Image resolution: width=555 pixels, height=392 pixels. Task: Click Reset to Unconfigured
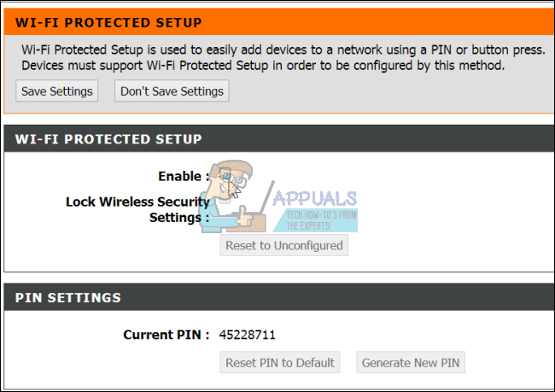click(x=284, y=246)
